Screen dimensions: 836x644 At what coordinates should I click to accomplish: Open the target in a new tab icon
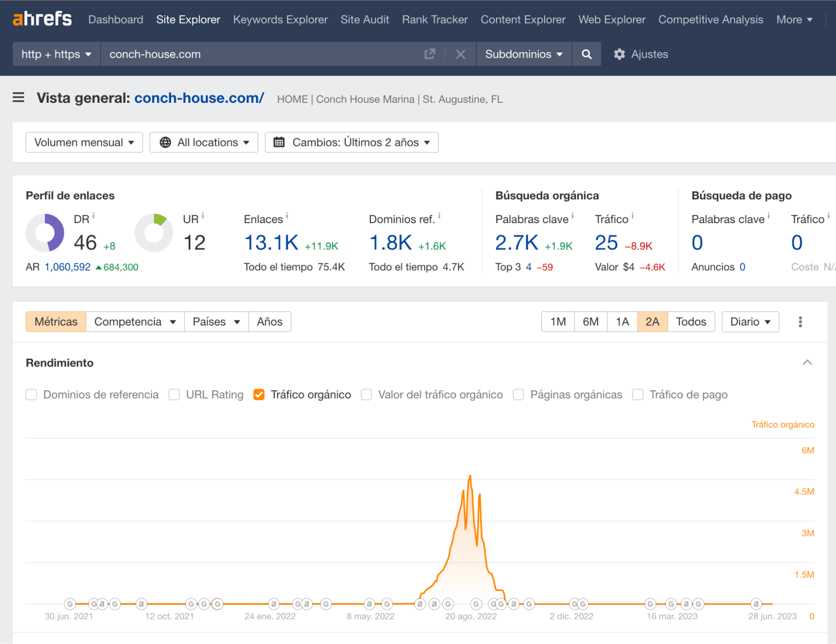430,54
